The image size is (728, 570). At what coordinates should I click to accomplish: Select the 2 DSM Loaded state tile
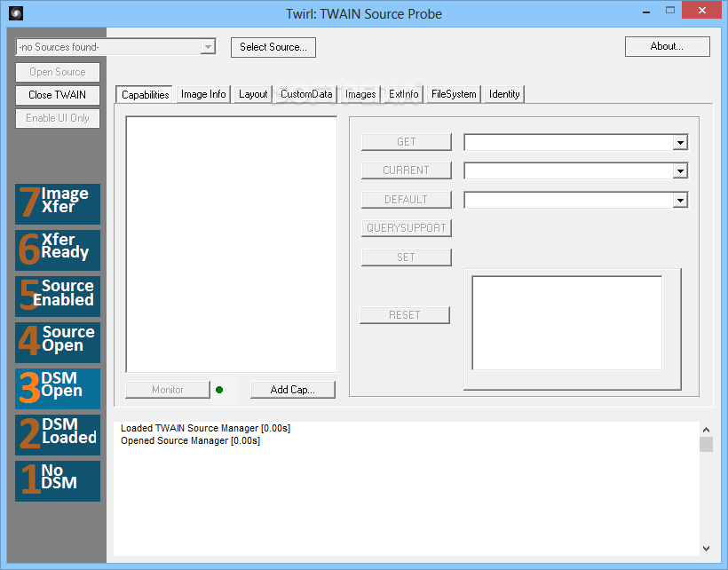tap(58, 435)
